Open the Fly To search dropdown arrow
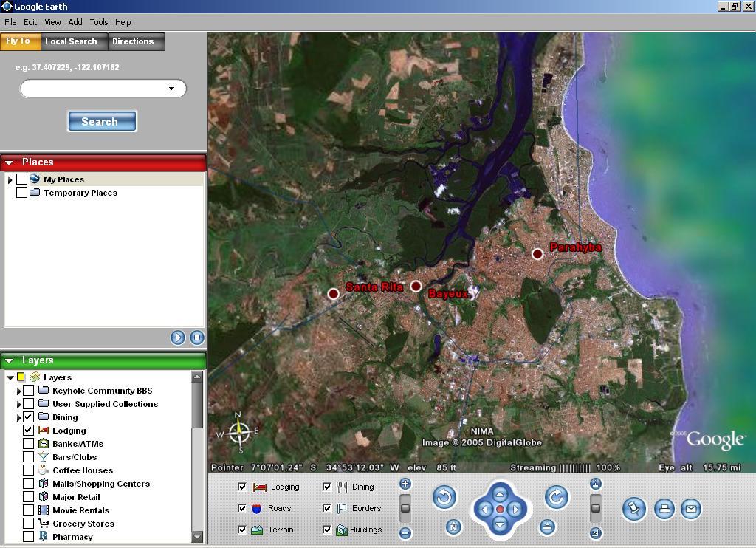 (171, 89)
